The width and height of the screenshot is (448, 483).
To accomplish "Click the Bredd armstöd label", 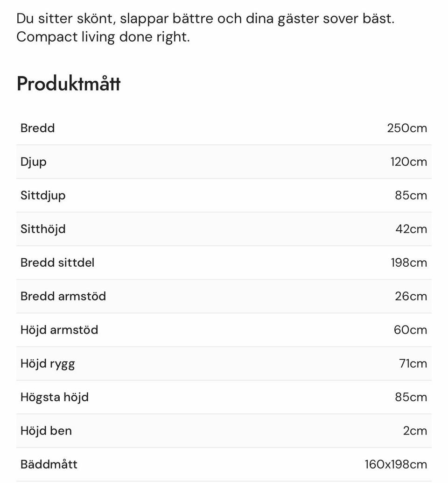I will [63, 296].
